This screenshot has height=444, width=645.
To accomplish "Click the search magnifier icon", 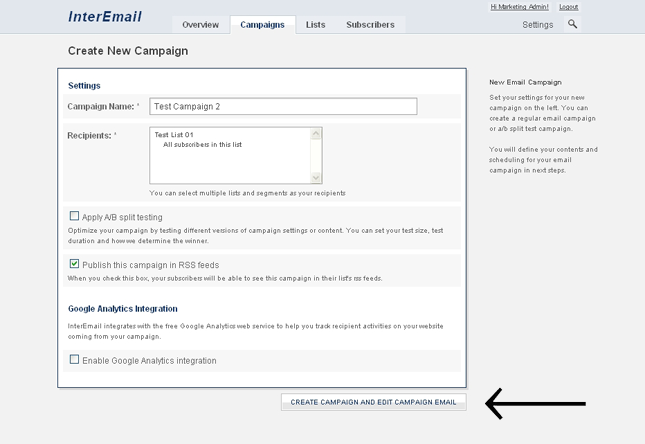I will pos(573,24).
